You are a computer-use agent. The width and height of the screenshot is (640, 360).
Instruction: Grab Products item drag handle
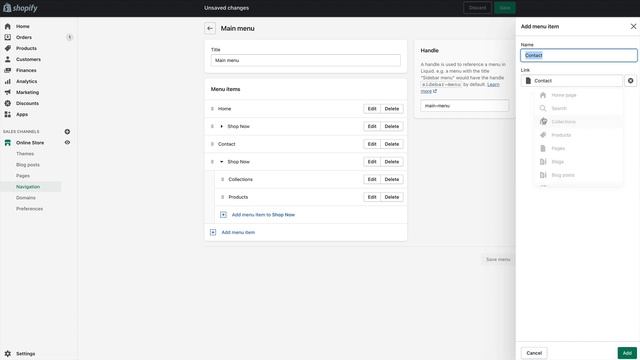pos(222,197)
